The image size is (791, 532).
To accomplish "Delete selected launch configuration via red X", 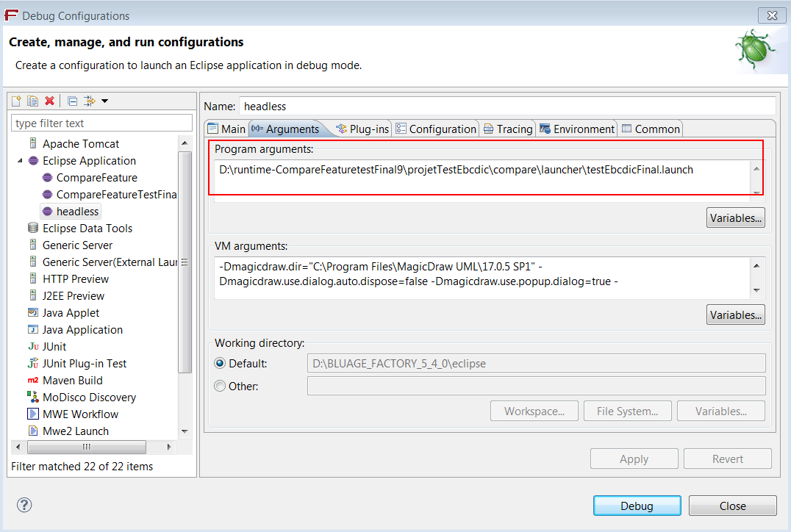I will (49, 101).
